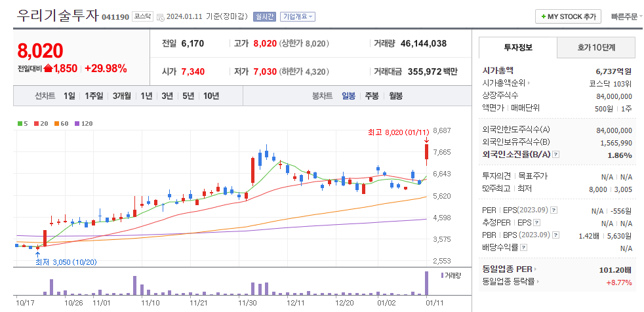Click the 거래대금 value 355,972 백만

click(432, 71)
